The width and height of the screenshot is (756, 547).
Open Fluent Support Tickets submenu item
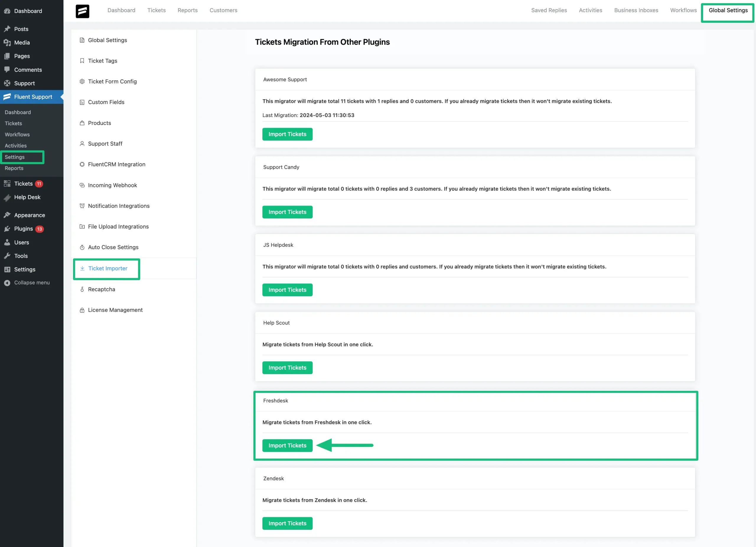[x=13, y=124]
